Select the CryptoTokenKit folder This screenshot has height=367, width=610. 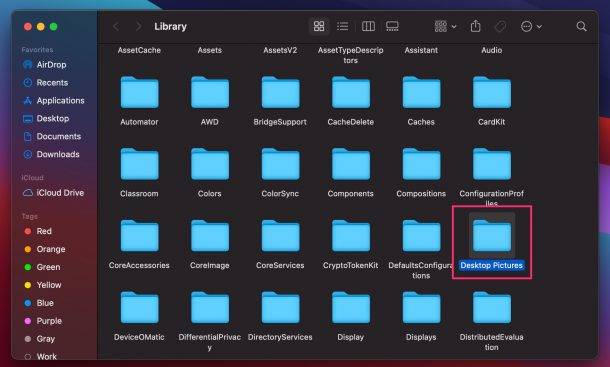point(351,236)
